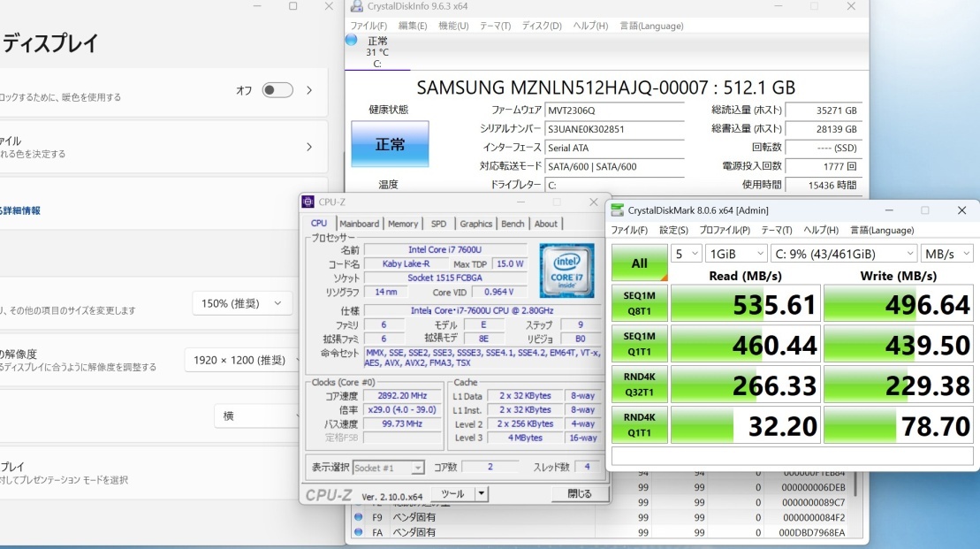
Task: Click the total host writes value 28139 GB
Action: click(x=824, y=129)
